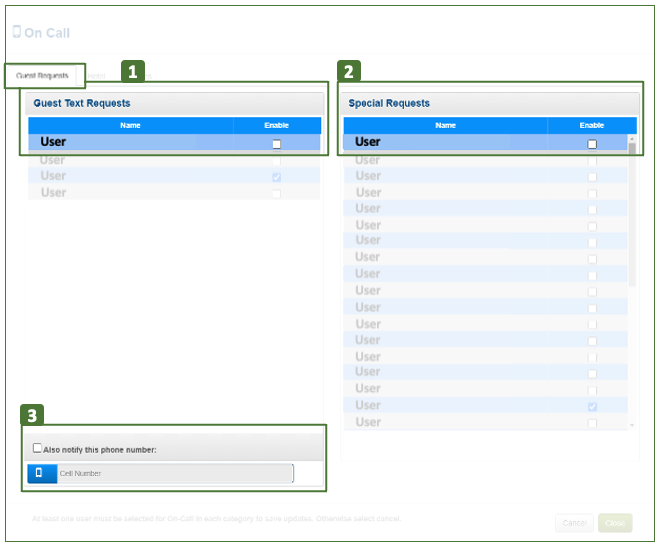Image resolution: width=659 pixels, height=547 pixels.
Task: Sort Special Requests by Name header
Action: pos(445,126)
